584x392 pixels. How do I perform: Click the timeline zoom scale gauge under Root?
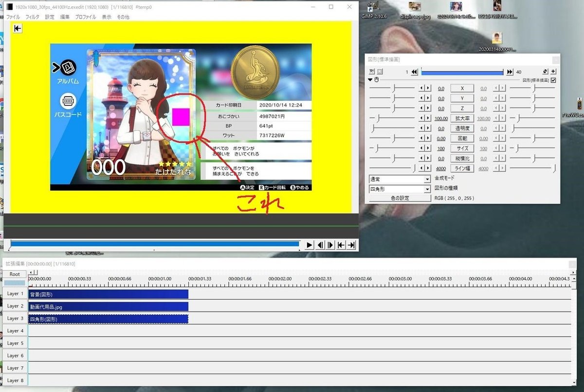[x=15, y=283]
